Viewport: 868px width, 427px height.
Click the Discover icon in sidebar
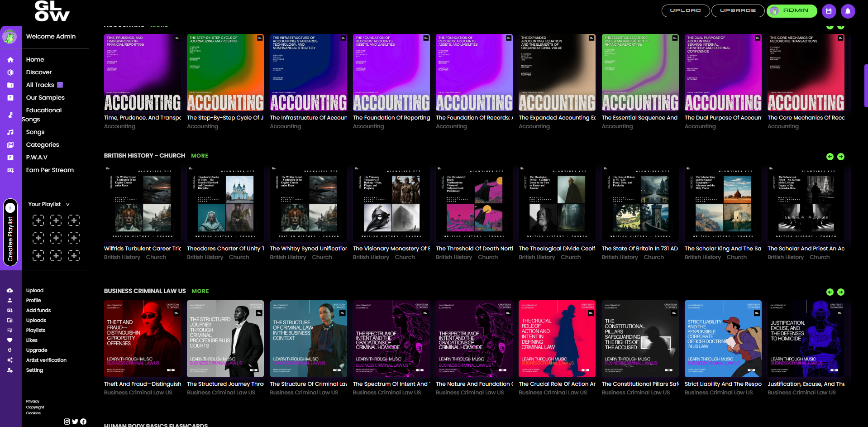(x=10, y=72)
